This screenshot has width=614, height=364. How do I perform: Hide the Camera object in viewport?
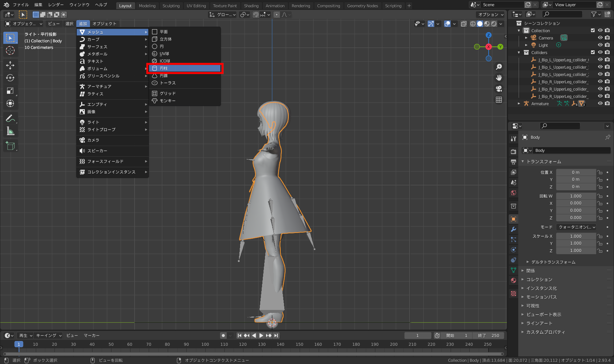600,38
